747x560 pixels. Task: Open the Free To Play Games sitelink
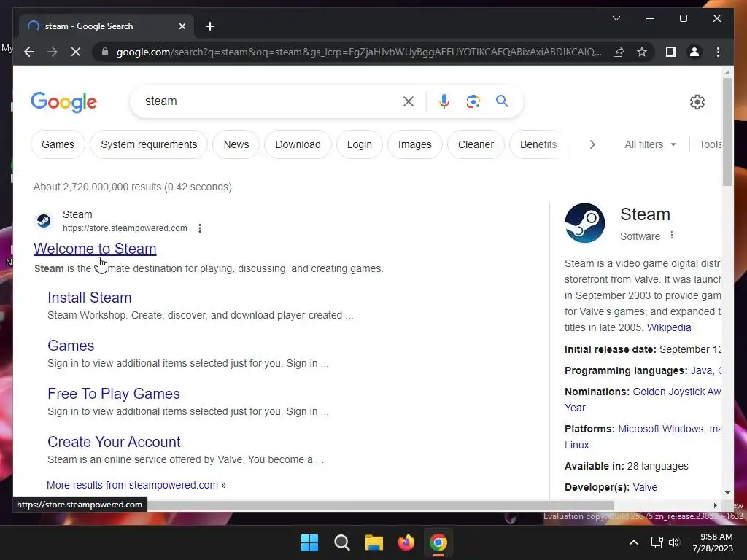point(114,394)
